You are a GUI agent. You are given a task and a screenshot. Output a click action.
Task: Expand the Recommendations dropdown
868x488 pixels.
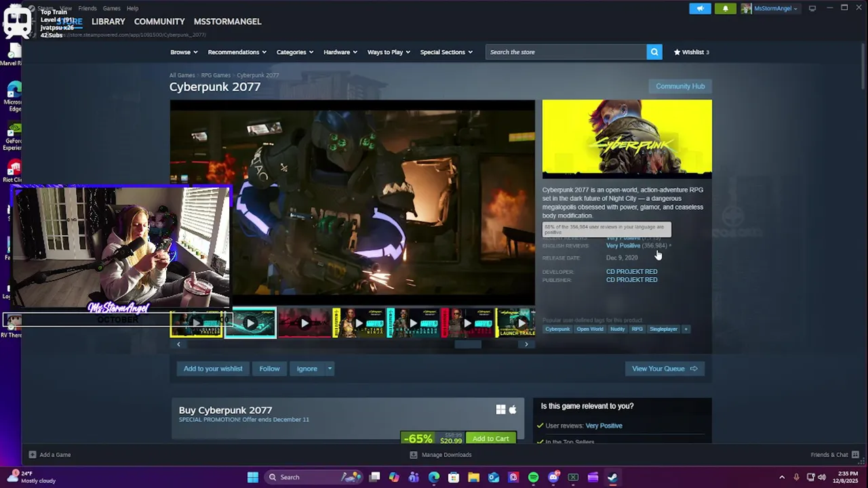(x=237, y=52)
